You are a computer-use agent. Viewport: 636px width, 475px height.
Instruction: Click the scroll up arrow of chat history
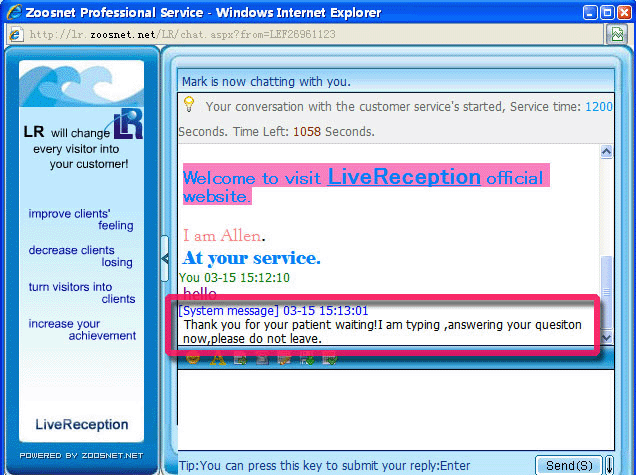tap(606, 152)
